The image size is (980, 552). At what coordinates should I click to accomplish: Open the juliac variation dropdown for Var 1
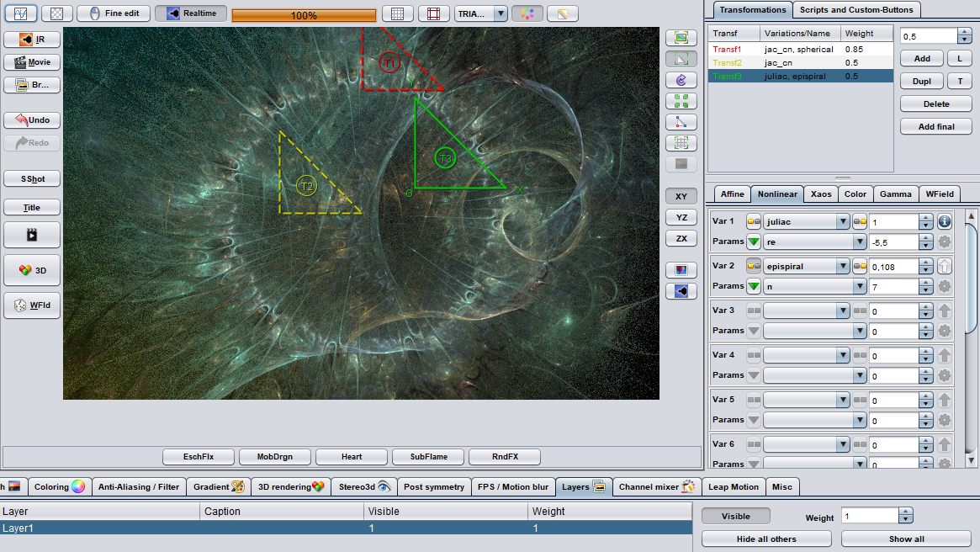point(806,221)
